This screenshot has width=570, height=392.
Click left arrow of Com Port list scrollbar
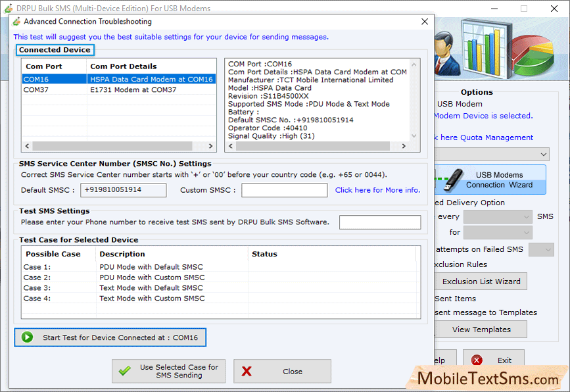point(27,146)
